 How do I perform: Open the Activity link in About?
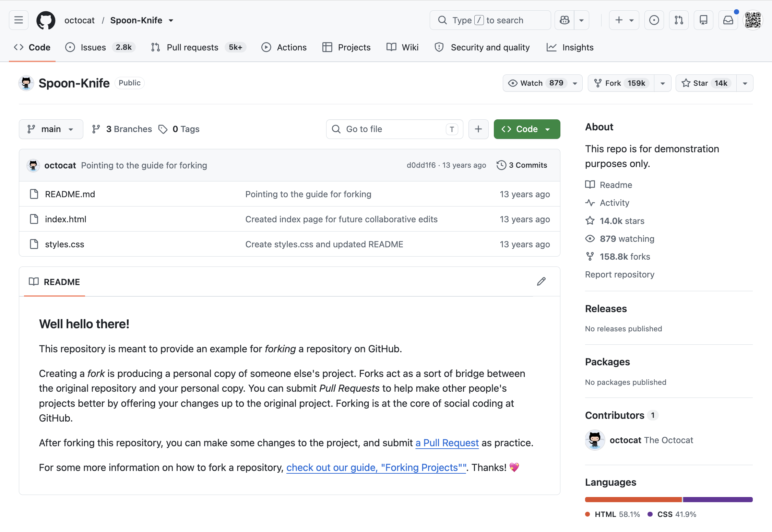pos(607,203)
